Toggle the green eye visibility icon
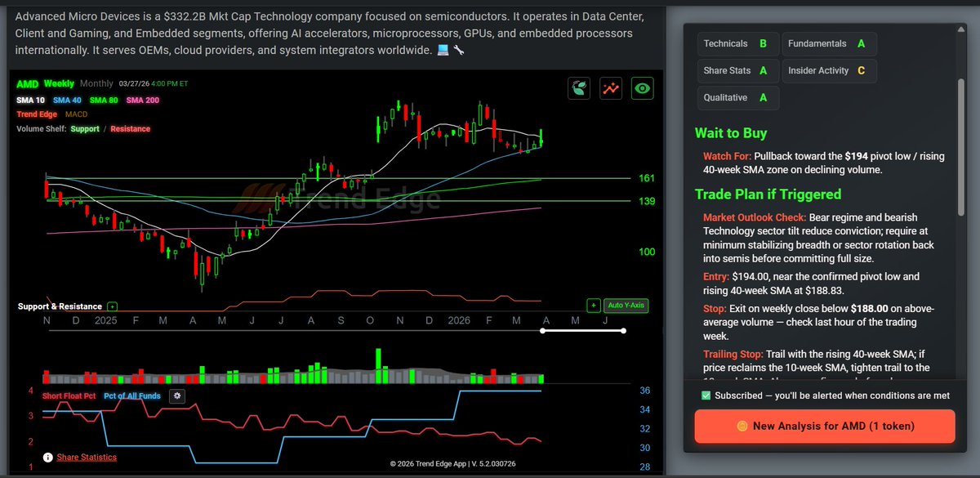 point(643,89)
